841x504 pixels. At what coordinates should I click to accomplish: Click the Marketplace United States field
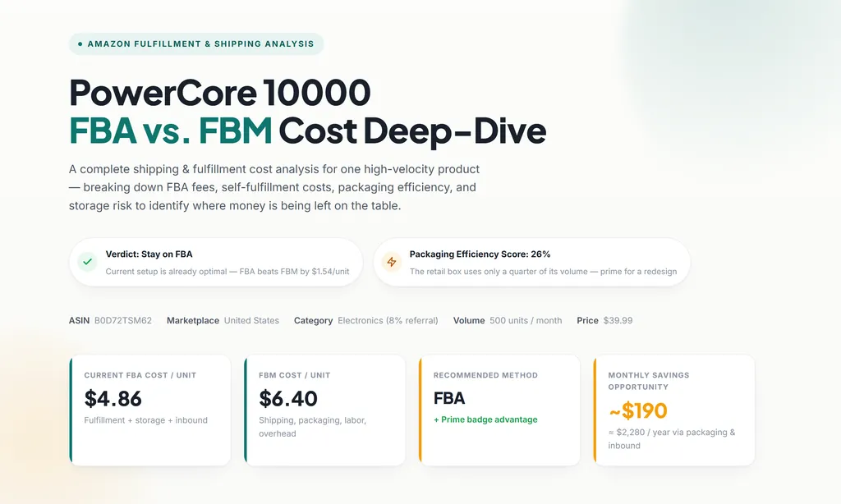[x=223, y=321]
